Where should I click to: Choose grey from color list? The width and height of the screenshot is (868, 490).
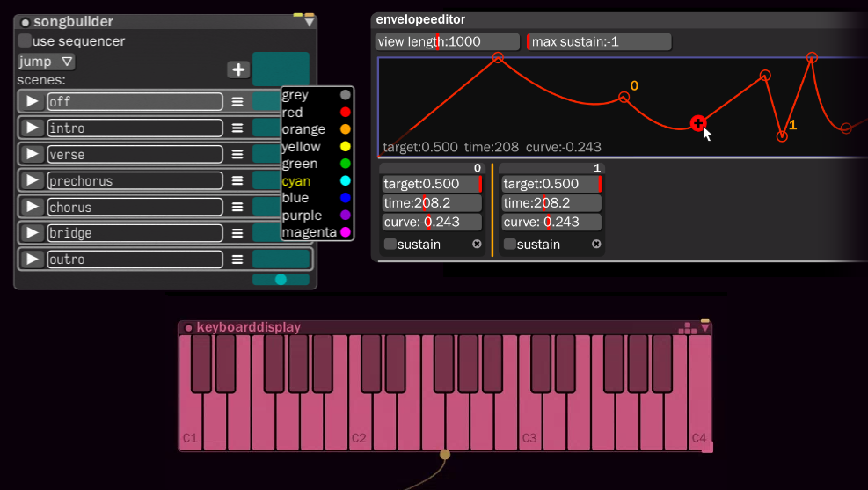(x=317, y=95)
